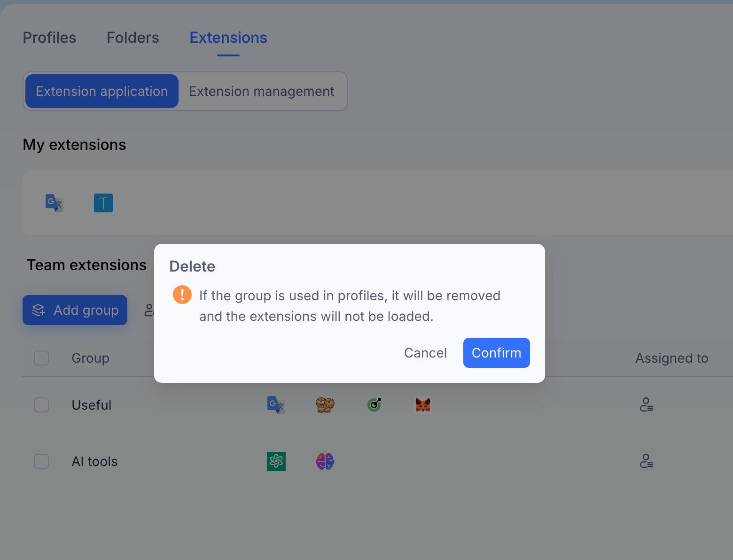Click the cookies extension icon in Useful row

325,404
